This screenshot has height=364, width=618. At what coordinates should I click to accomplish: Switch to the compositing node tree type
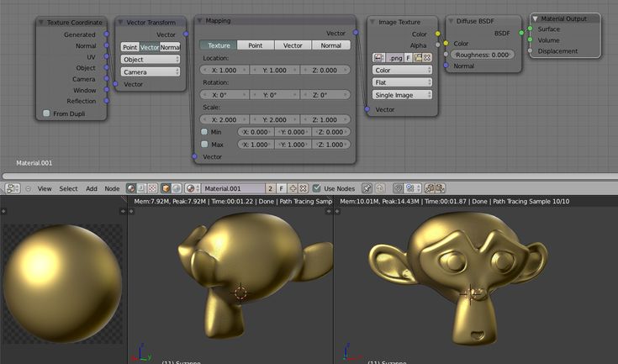click(141, 188)
